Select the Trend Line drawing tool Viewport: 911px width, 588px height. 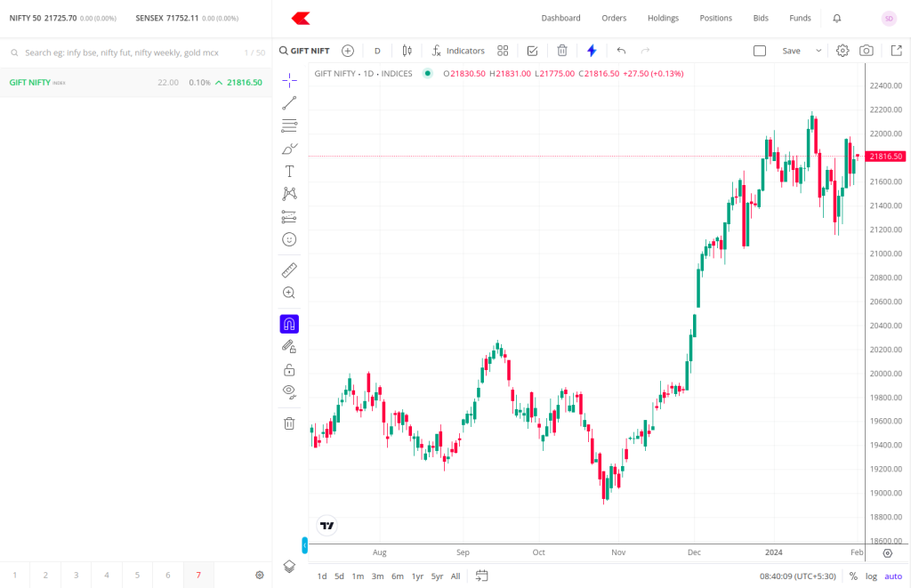coord(289,102)
